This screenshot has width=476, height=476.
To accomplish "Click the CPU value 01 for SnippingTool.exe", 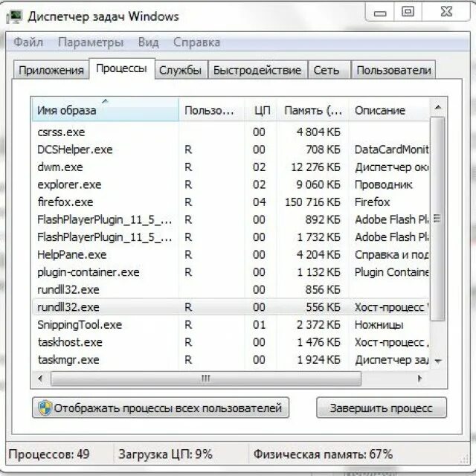I will (x=260, y=325).
